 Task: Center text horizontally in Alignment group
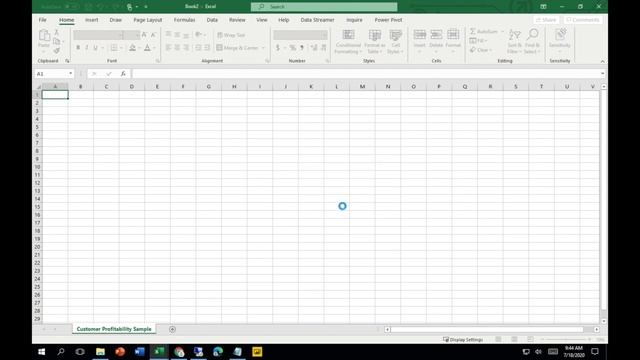click(x=177, y=48)
